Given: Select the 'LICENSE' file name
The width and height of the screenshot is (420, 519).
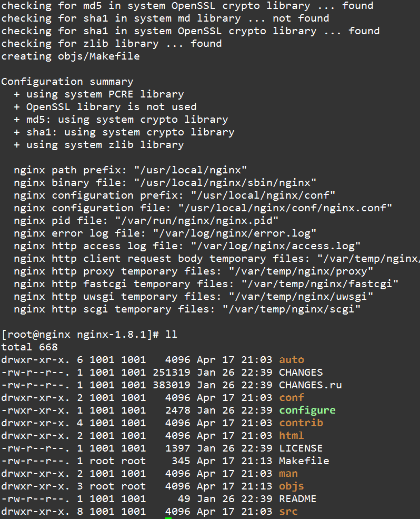Looking at the screenshot, I should coord(301,448).
